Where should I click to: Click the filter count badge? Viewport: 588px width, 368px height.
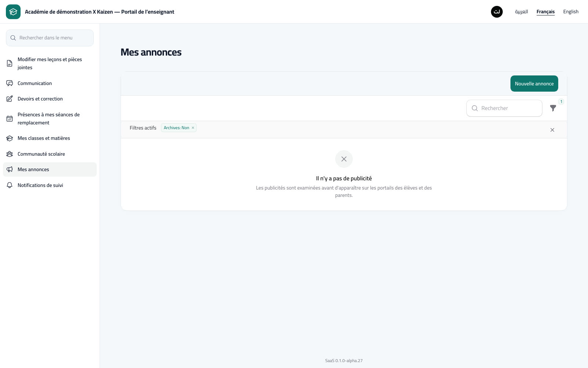tap(561, 102)
